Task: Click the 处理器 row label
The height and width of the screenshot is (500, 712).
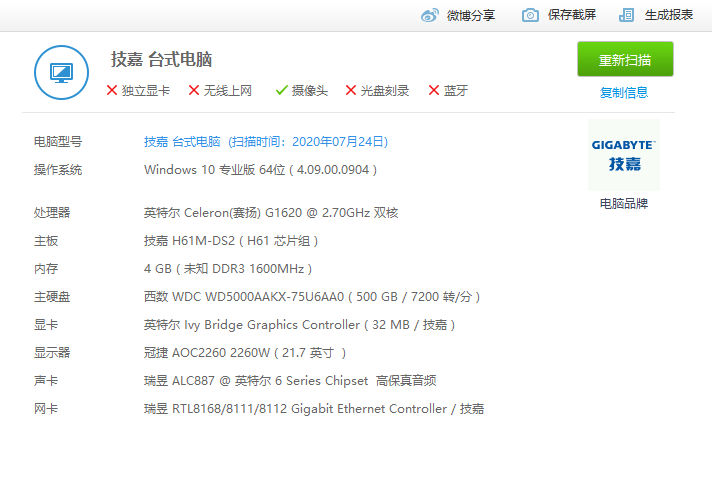Action: [x=52, y=213]
